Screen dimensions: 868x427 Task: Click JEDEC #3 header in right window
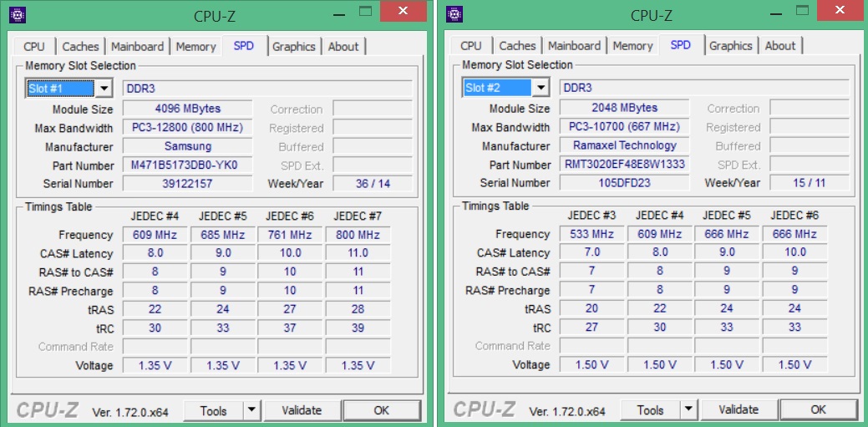tap(591, 215)
